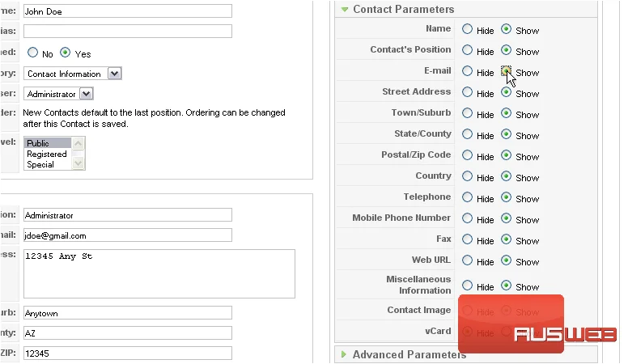This screenshot has width=628, height=364.
Task: Select Special in the access level list
Action: pyautogui.click(x=40, y=164)
